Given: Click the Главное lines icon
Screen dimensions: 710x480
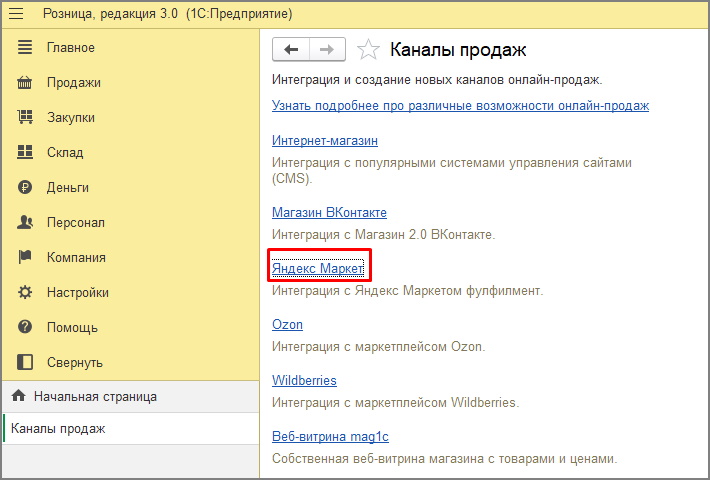Looking at the screenshot, I should tap(25, 47).
